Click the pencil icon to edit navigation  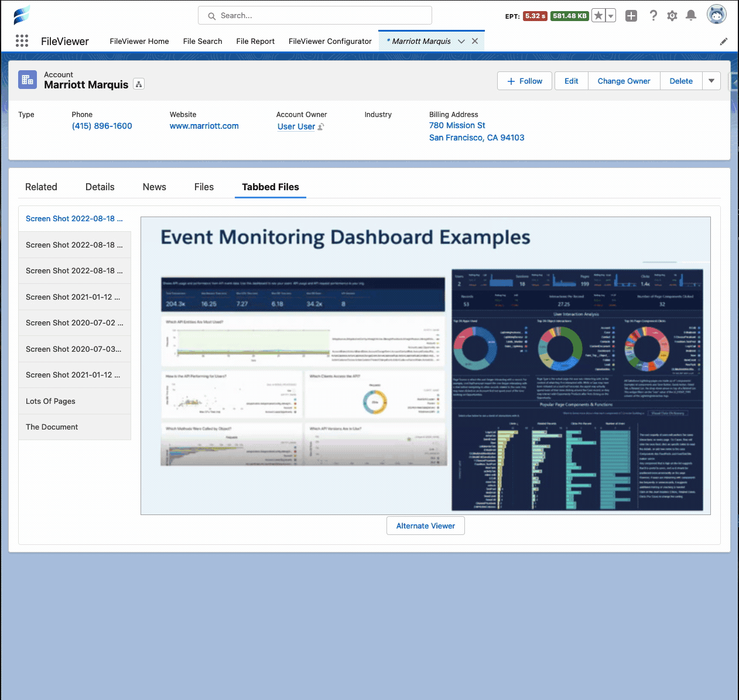pos(724,41)
